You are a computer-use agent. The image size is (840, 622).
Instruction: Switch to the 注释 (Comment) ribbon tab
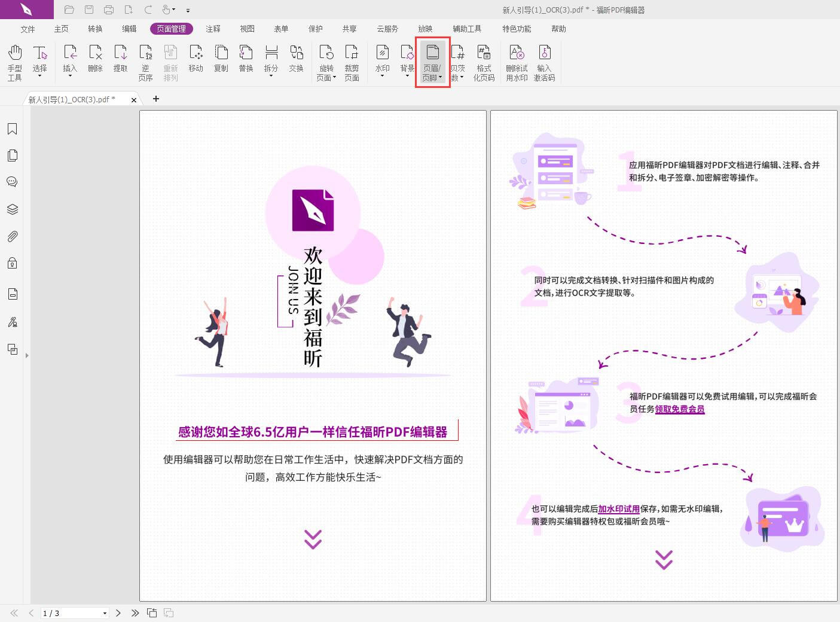pos(213,29)
